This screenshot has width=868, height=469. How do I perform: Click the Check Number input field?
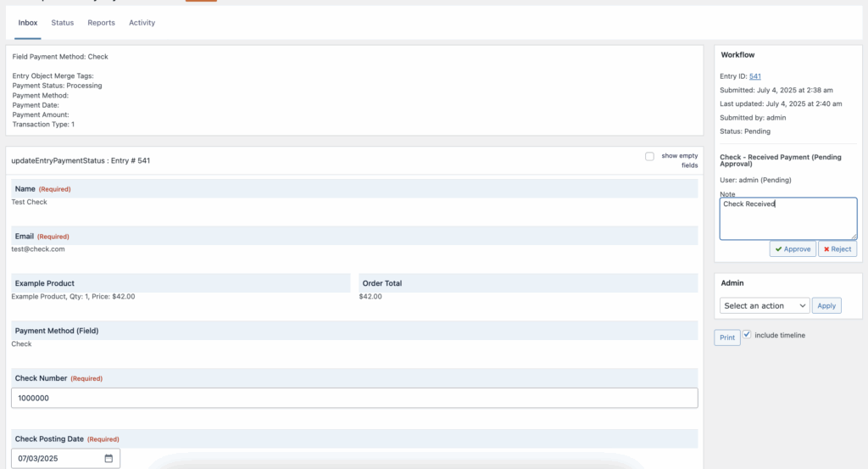tap(354, 398)
